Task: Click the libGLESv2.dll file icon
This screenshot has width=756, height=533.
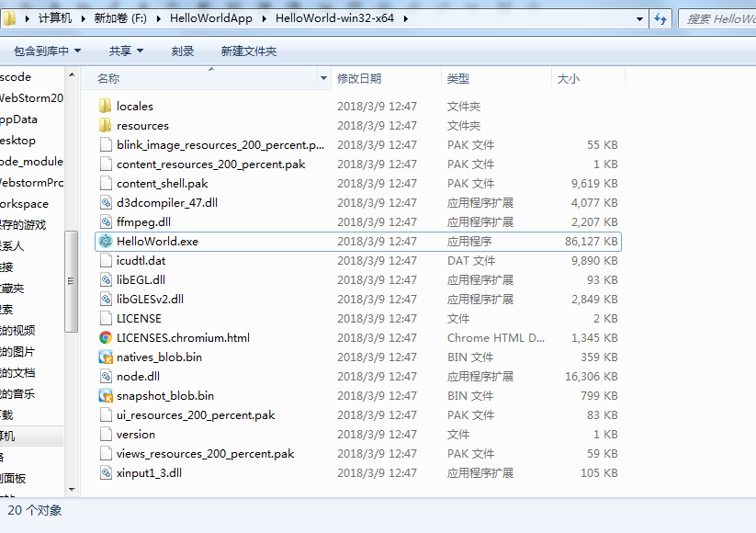Action: click(106, 299)
